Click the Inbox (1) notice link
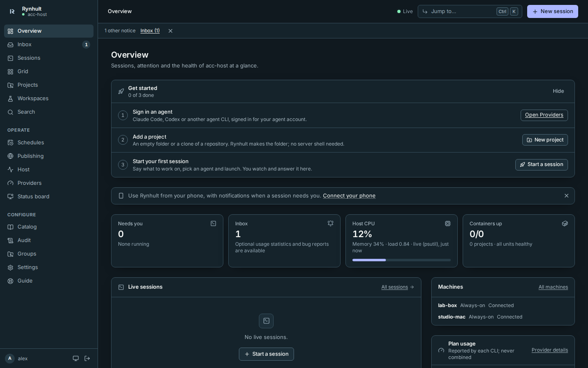This screenshot has width=588, height=368. coord(150,31)
